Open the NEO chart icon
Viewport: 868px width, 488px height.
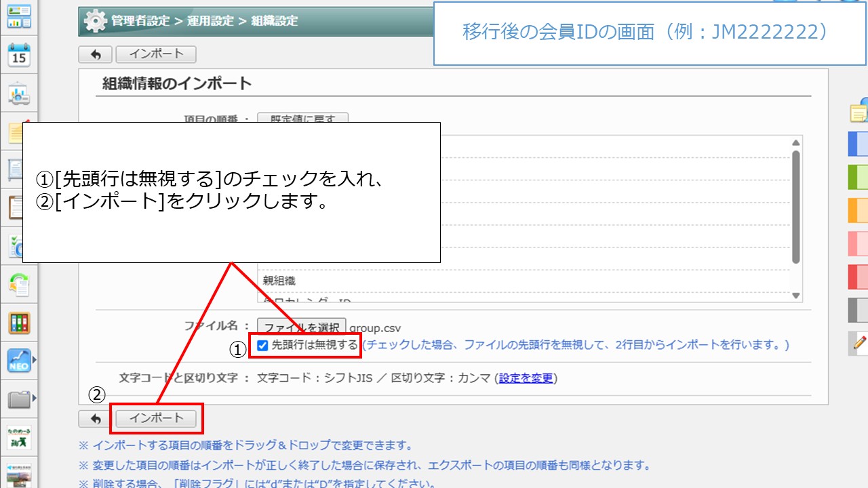19,361
